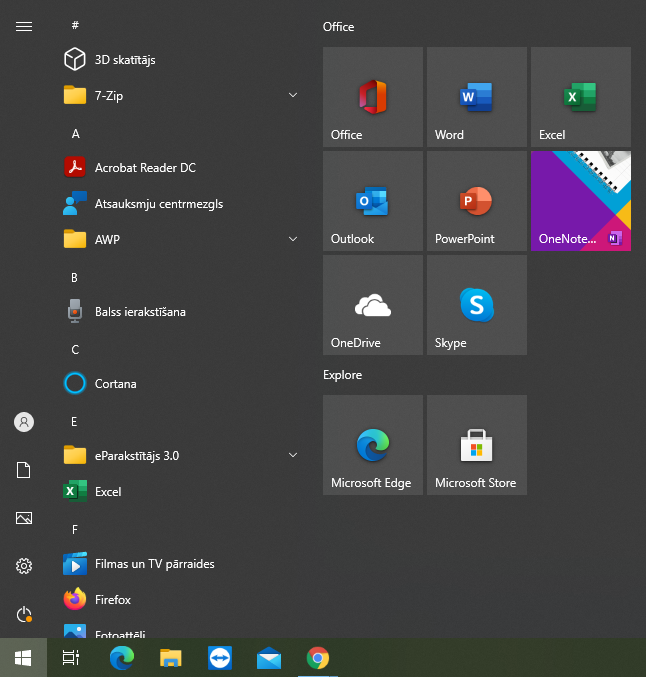Viewport: 646px width, 677px height.
Task: Open the Word tile
Action: 476,97
